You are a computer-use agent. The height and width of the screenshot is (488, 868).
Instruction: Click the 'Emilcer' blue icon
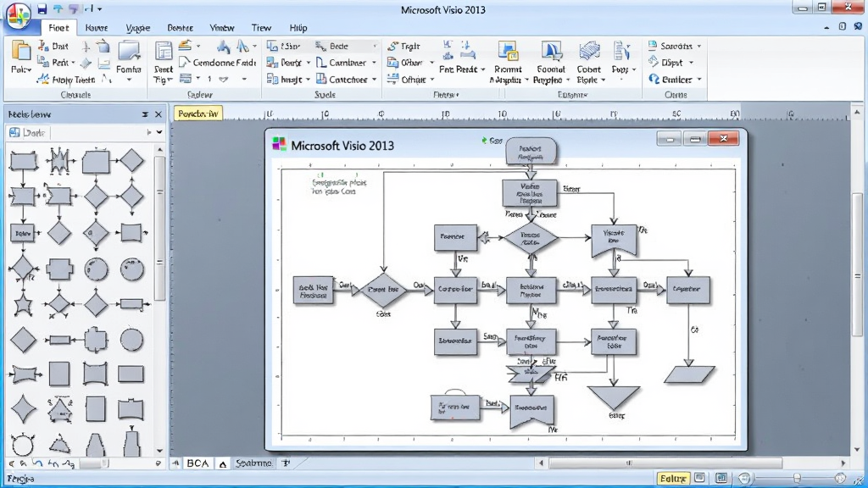tap(654, 79)
